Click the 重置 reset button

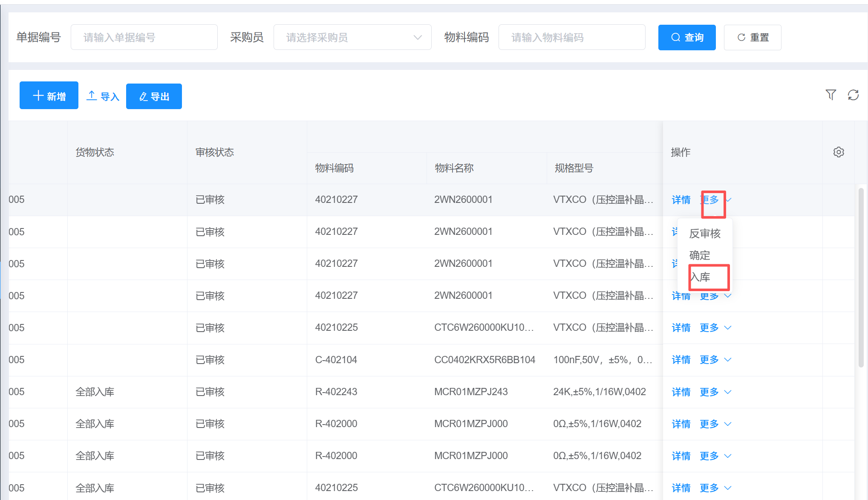point(752,38)
